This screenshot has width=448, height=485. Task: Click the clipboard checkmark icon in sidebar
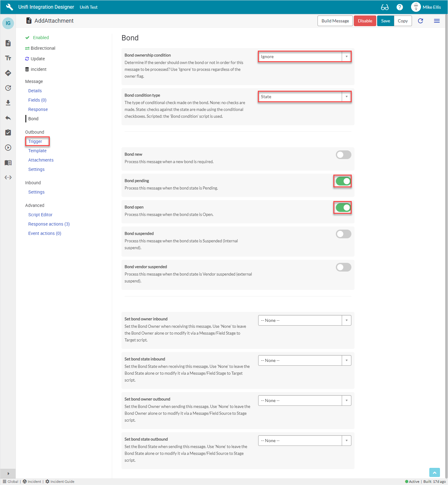pyautogui.click(x=8, y=133)
